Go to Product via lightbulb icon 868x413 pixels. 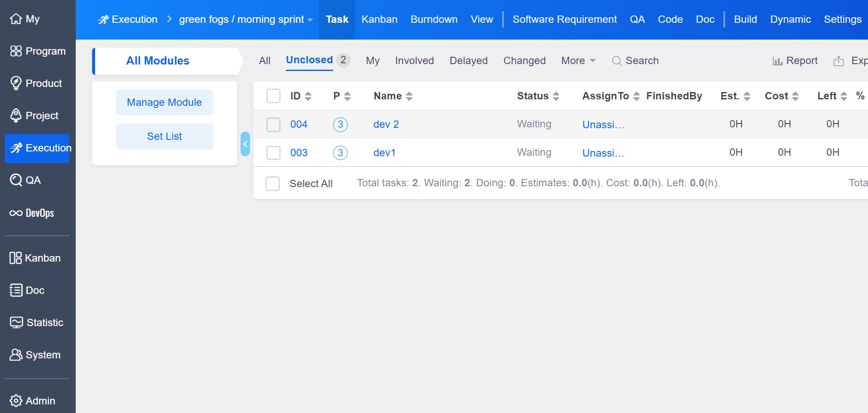point(16,83)
